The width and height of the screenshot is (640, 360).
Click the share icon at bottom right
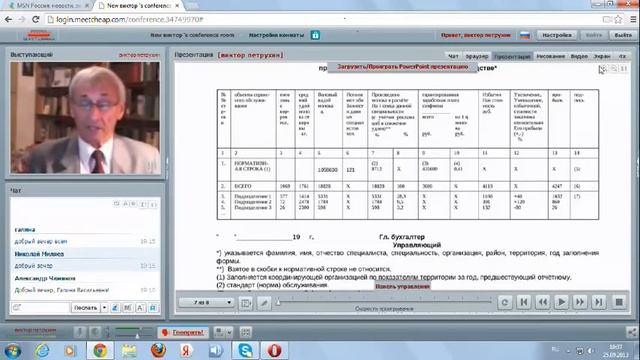(632, 332)
